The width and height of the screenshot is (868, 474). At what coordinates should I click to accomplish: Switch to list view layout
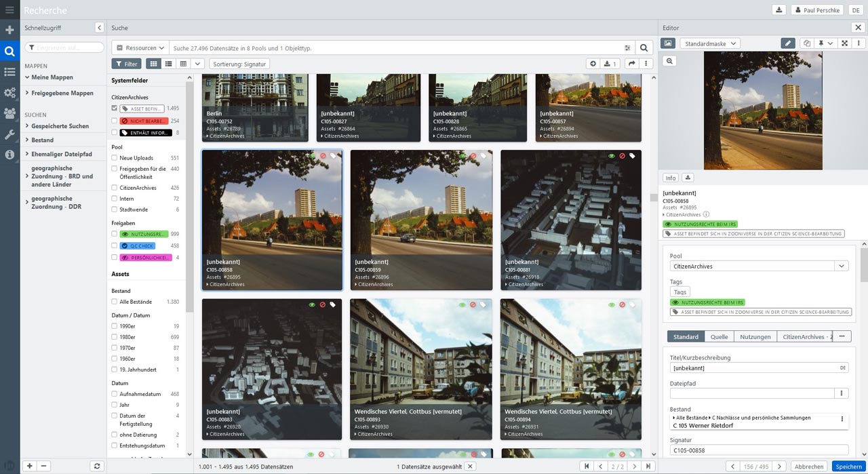tap(168, 64)
